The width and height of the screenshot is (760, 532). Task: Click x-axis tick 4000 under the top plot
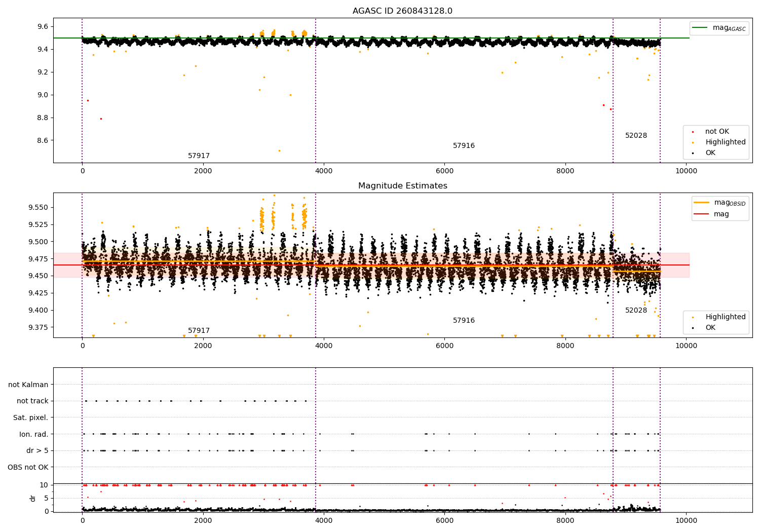324,171
